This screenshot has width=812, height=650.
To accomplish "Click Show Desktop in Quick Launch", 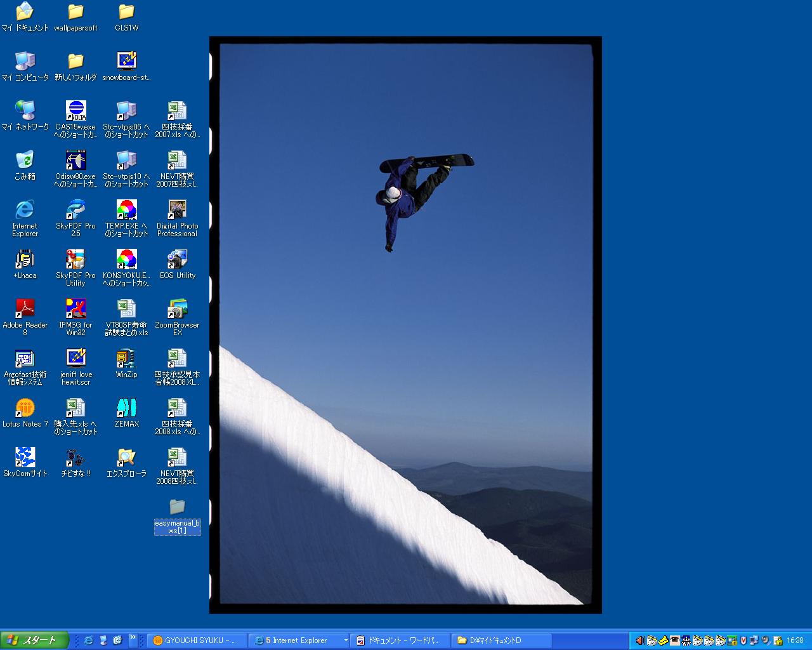I will point(103,640).
